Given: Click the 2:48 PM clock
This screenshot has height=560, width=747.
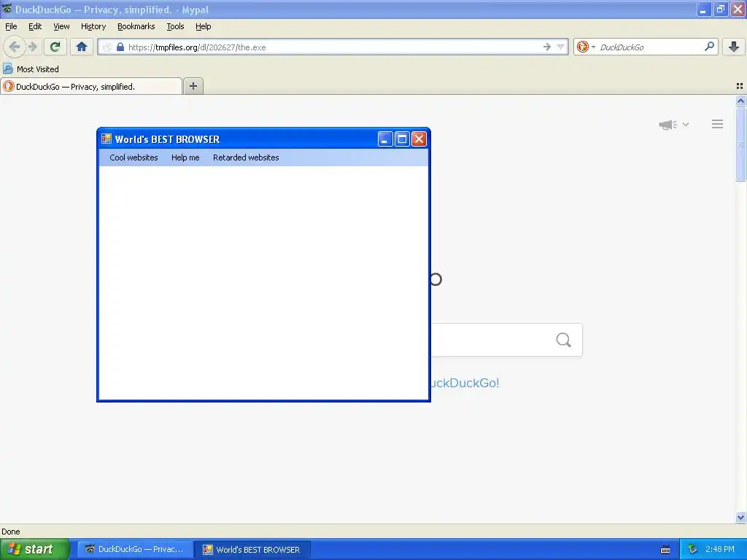Looking at the screenshot, I should pyautogui.click(x=720, y=549).
